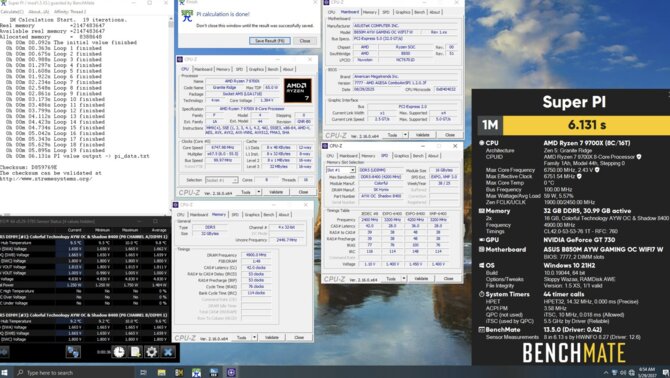The width and height of the screenshot is (670, 378).
Task: Open Tools dropdown arrow in CPU-Z CPU window
Action: (259, 192)
